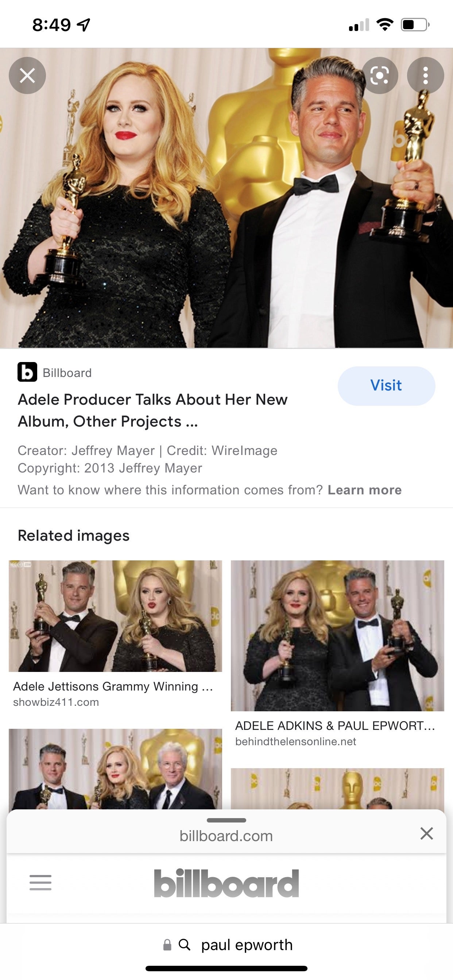453x980 pixels.
Task: Open article title Adele Producer Talks About
Action: [153, 411]
